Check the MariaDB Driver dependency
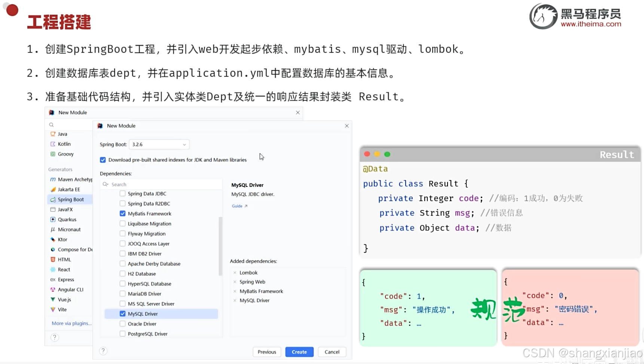The width and height of the screenshot is (644, 364). 122,294
